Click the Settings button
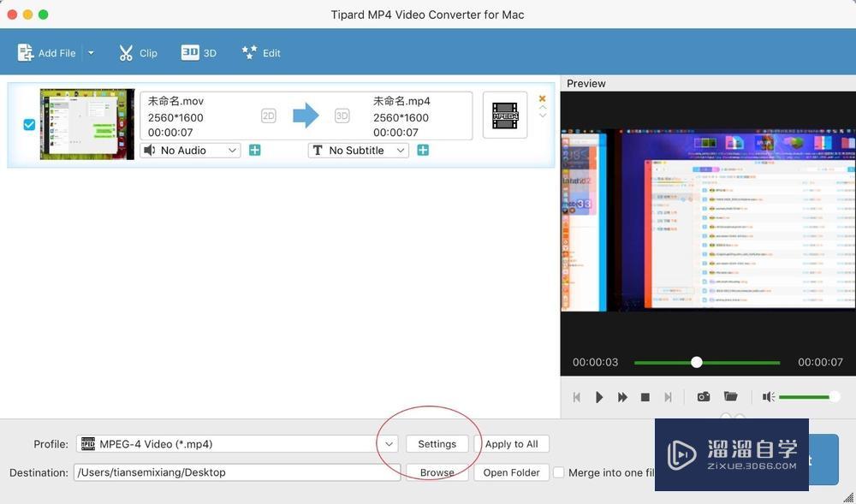Viewport: 856px width, 504px height. tap(437, 444)
